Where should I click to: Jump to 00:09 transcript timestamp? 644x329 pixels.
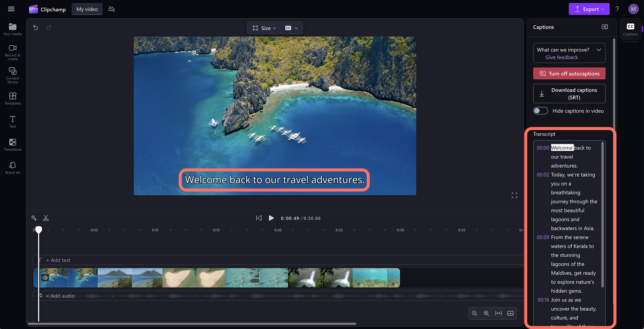pos(543,237)
